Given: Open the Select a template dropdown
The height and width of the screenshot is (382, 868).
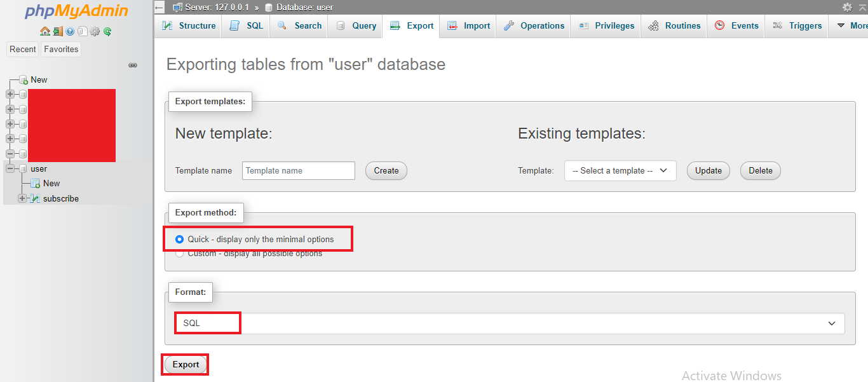Looking at the screenshot, I should coord(620,170).
